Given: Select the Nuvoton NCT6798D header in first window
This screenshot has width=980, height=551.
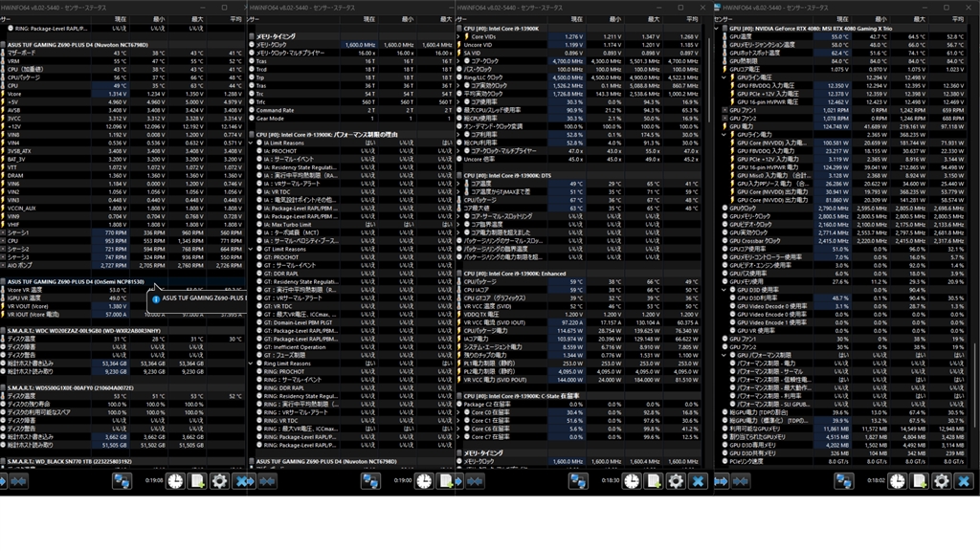Looking at the screenshot, I should tap(122, 45).
